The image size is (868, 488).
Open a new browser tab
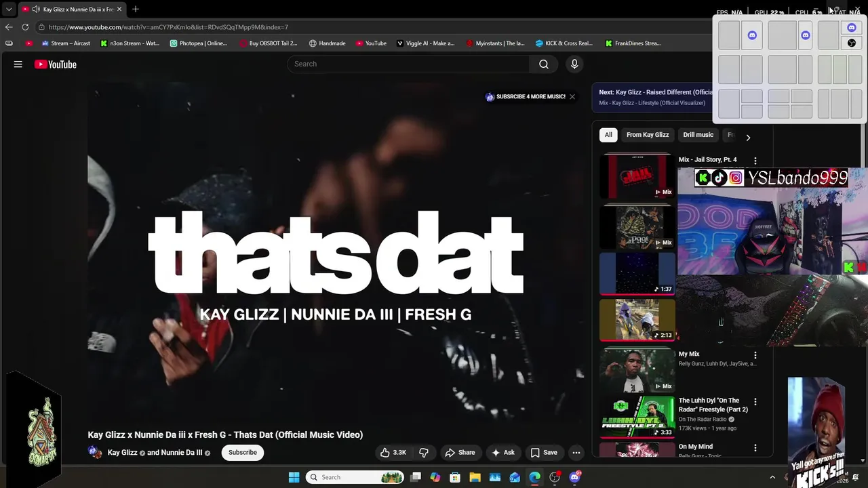tap(136, 9)
